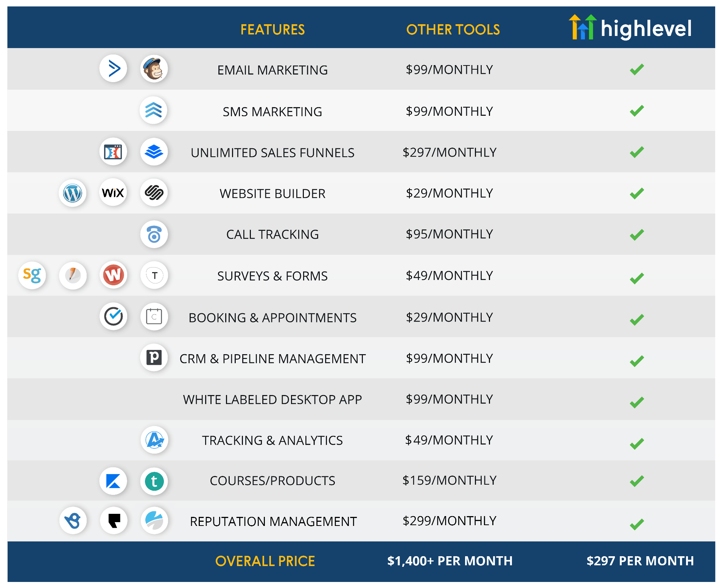Click the FEATURES column header
This screenshot has width=722, height=588.
click(x=272, y=30)
